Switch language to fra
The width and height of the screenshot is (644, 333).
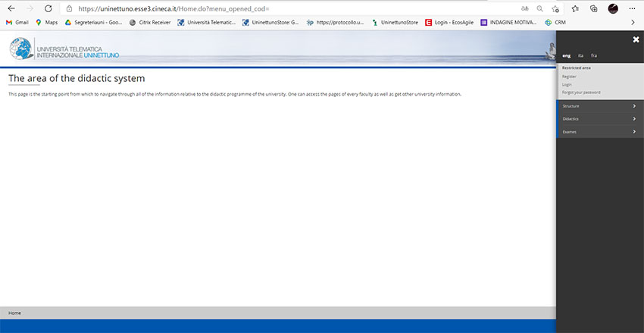(594, 55)
